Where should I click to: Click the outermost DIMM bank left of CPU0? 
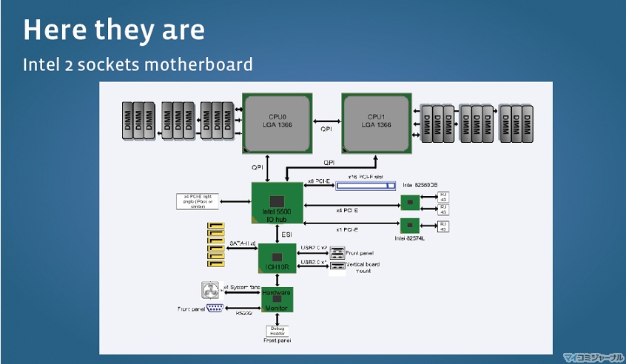point(138,121)
